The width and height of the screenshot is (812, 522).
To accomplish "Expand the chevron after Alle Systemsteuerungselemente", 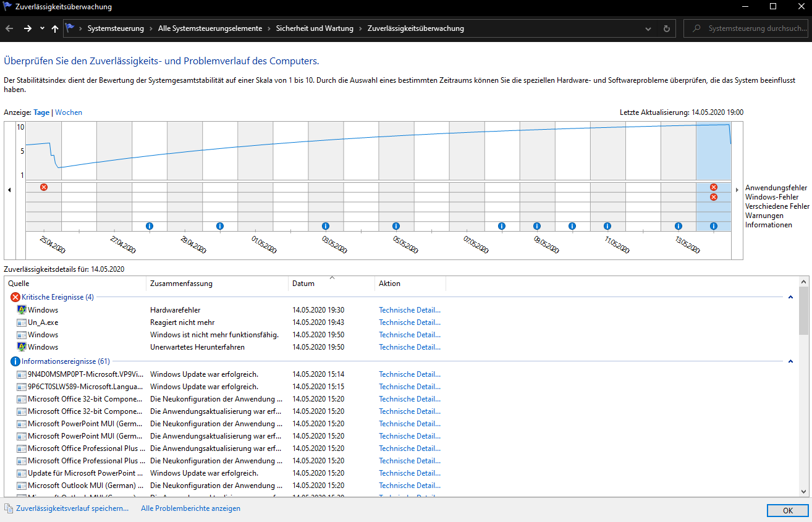I will (x=269, y=28).
